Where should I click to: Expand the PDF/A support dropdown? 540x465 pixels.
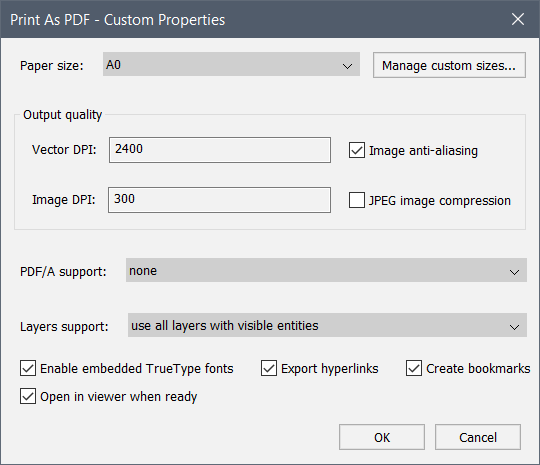[326, 270]
